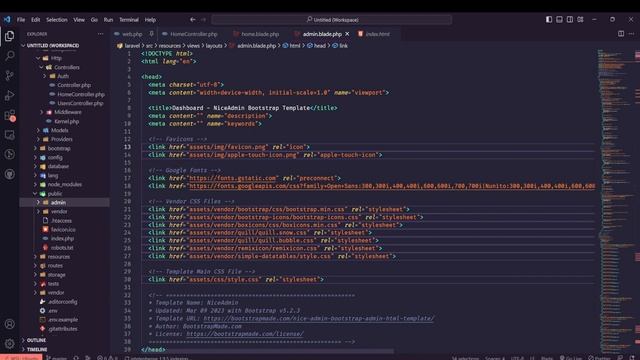
Task: Open the File menu
Action: point(21,20)
